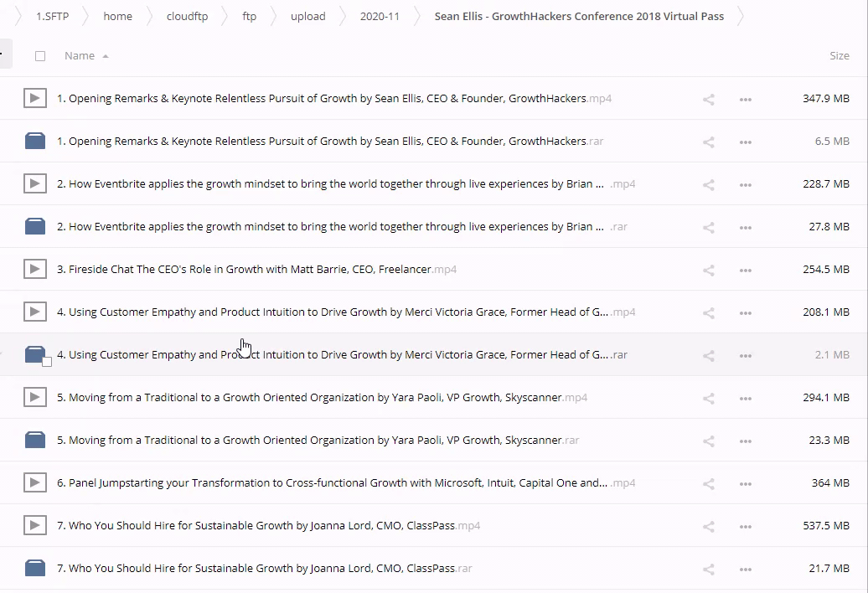
Task: Click archive icon of Opening Remarks rar file
Action: click(34, 142)
